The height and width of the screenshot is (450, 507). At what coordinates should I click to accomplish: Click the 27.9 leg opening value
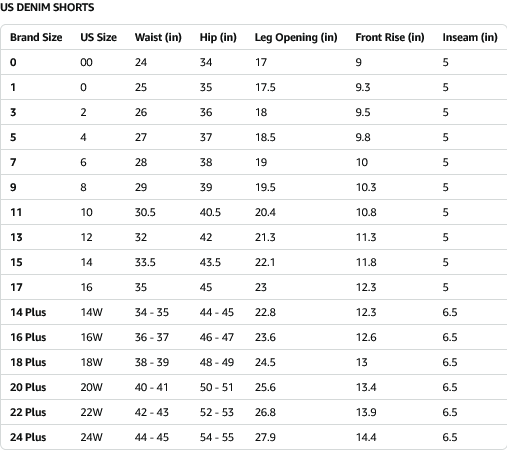pyautogui.click(x=265, y=437)
